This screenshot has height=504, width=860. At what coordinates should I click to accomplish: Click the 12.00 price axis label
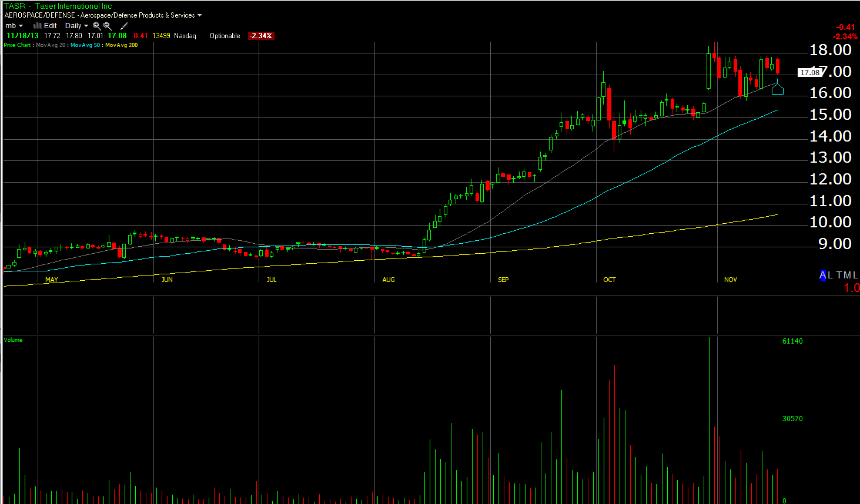[x=831, y=179]
